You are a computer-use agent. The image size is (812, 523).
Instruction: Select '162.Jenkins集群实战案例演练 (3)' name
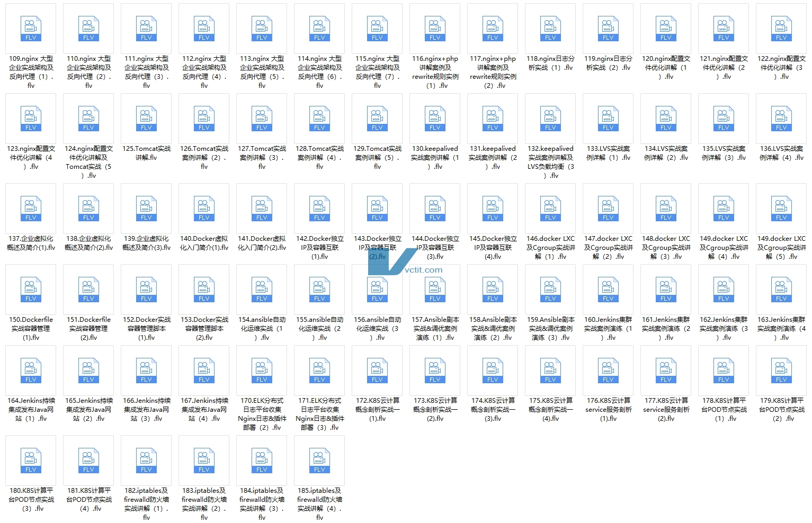[724, 329]
